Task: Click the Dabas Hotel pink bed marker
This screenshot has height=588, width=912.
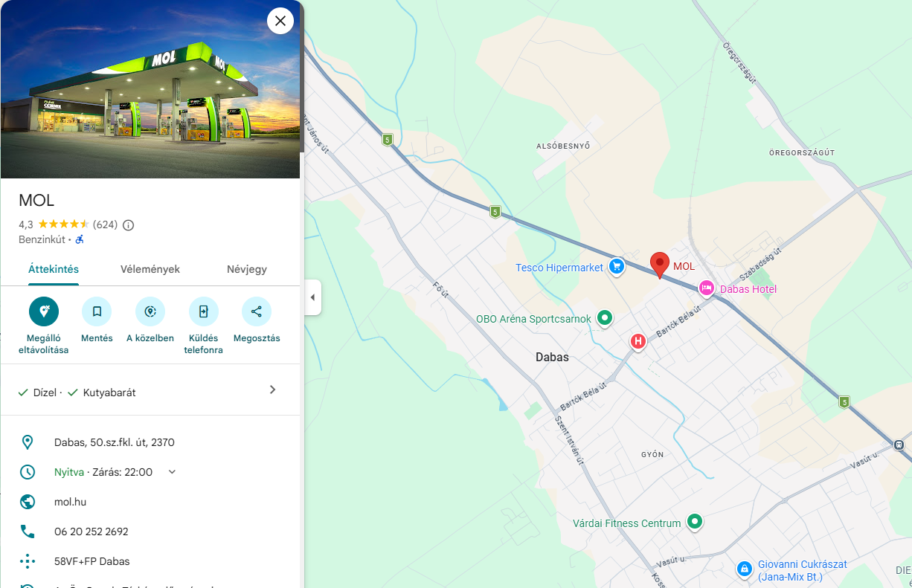Action: pos(706,288)
